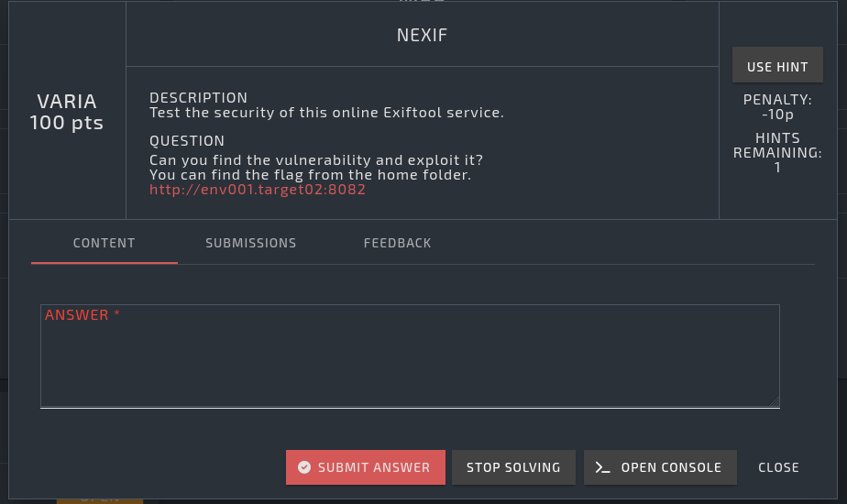Select the VARIA 100 pts category label
Viewport: 847px width, 504px height.
[67, 111]
